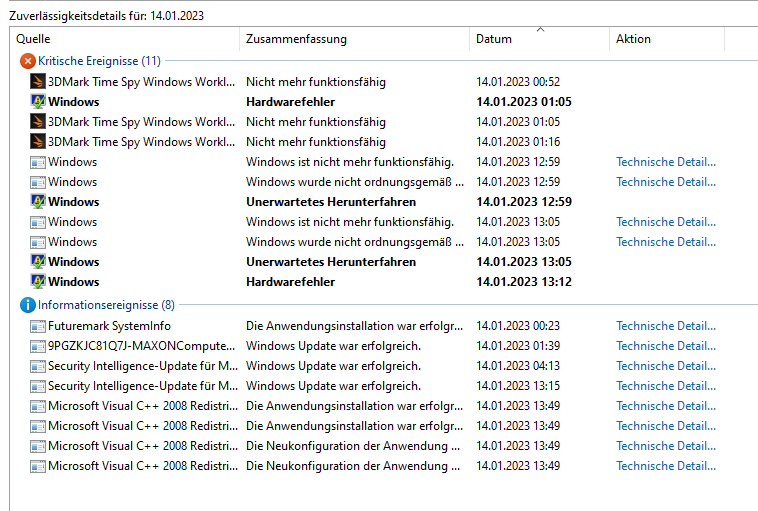
Task: Click the sort arrow above the Datum column
Action: [540, 29]
